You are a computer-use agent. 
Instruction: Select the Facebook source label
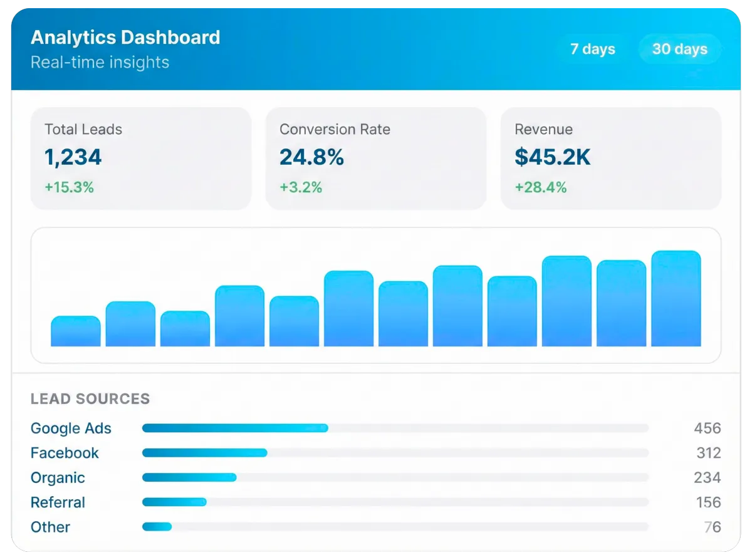65,453
